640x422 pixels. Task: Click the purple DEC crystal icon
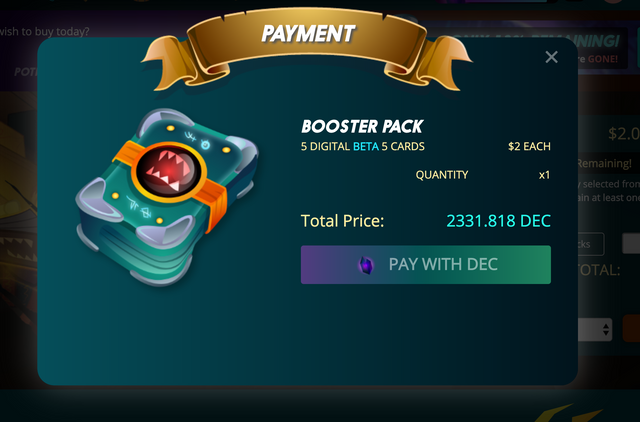[x=366, y=265]
